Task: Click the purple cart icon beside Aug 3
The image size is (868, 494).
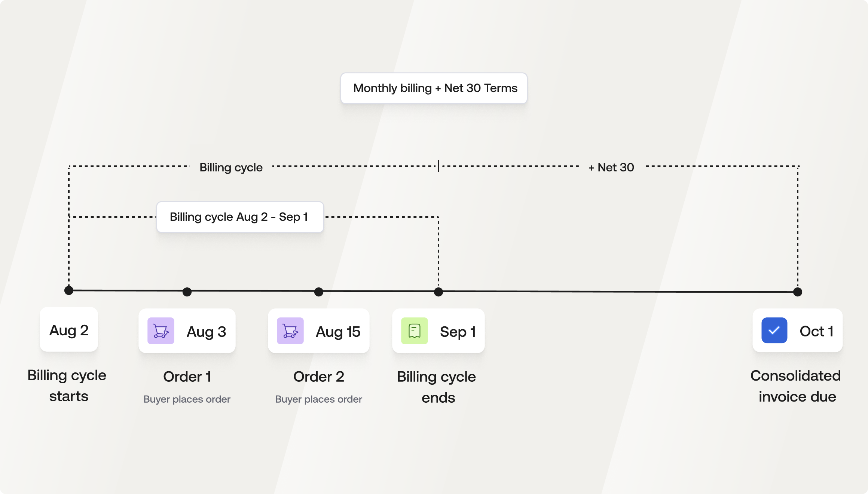Action: 161,331
